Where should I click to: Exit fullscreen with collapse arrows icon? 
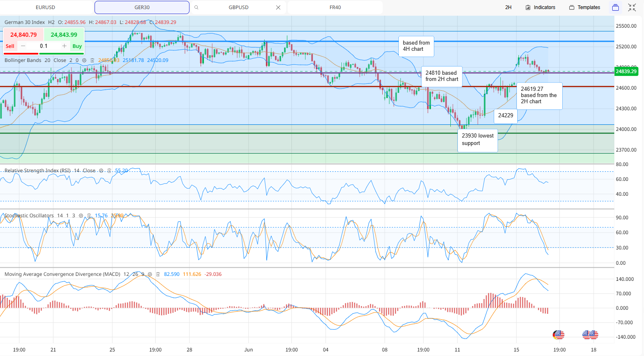click(x=632, y=7)
